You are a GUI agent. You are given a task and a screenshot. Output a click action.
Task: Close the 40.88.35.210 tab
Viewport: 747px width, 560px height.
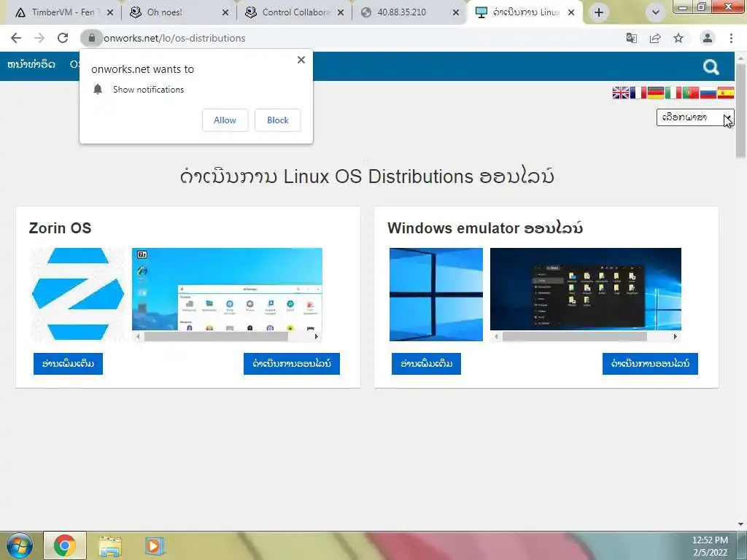point(455,12)
